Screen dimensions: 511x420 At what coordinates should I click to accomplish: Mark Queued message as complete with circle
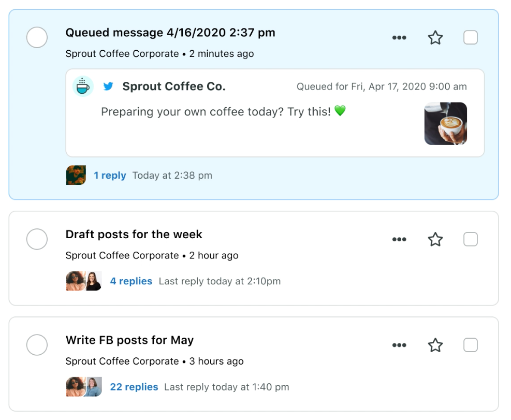(37, 37)
